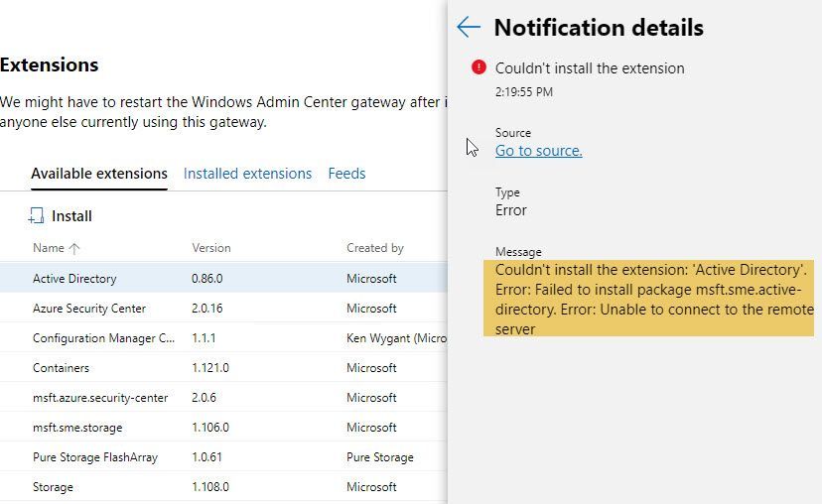822x504 pixels.
Task: Sort by the Version column header
Action: [x=211, y=248]
